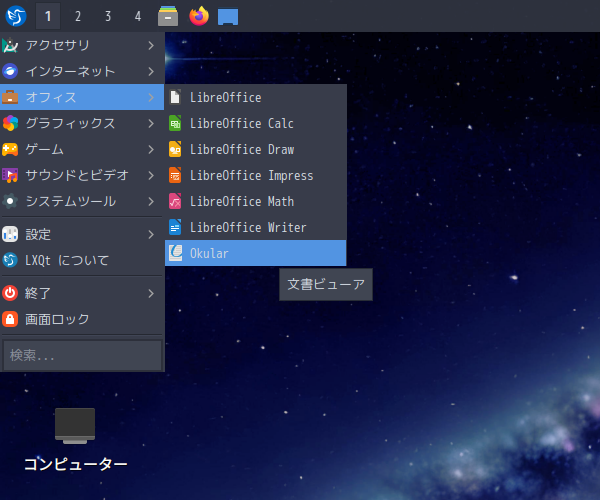
Task: Launch the file manager from the panel
Action: coord(168,16)
